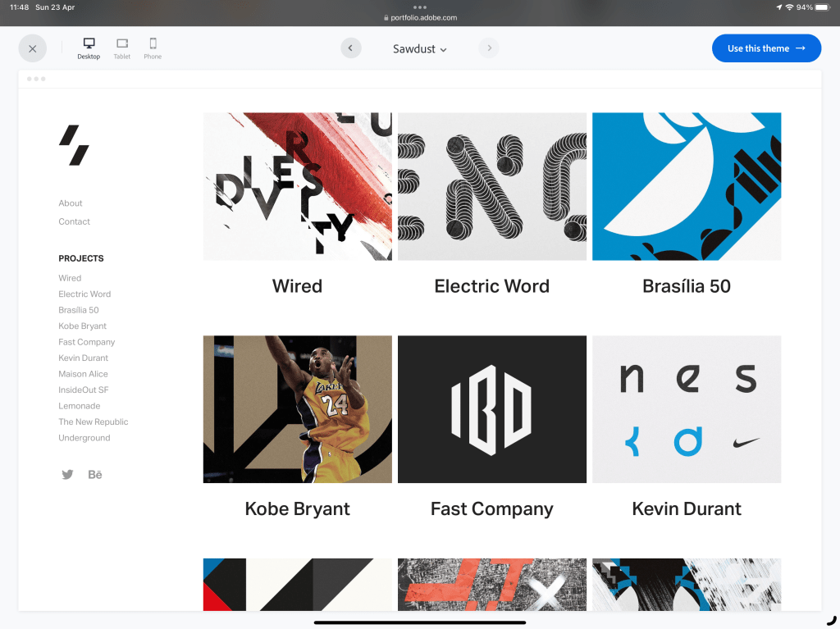This screenshot has height=629, width=840.
Task: Switch to Phone preview mode
Action: [153, 48]
